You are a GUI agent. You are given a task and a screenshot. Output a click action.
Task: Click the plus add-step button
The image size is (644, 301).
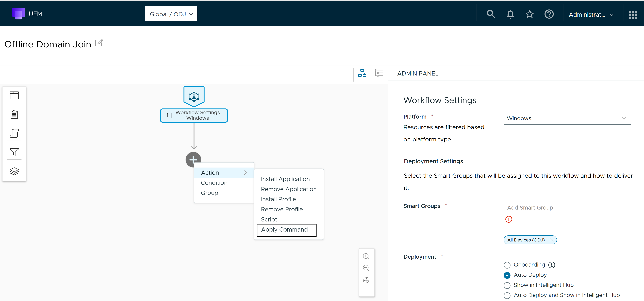pos(193,159)
